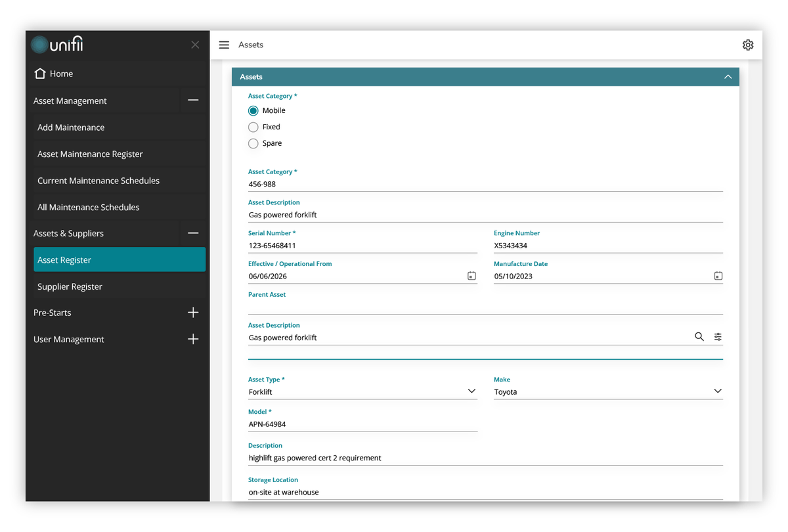This screenshot has width=788, height=532.
Task: Click the Model field APN-64984
Action: tap(362, 424)
